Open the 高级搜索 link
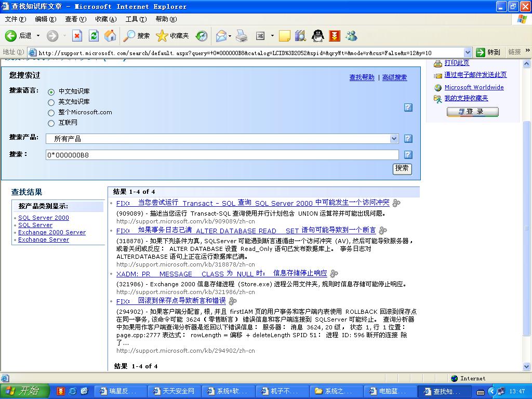Viewport: 532px width, 399px height. click(x=394, y=77)
